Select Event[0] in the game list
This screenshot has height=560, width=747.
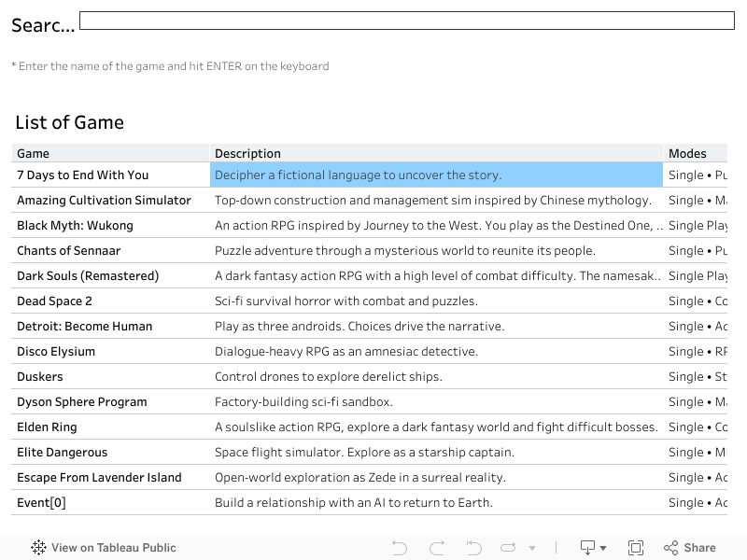point(41,502)
